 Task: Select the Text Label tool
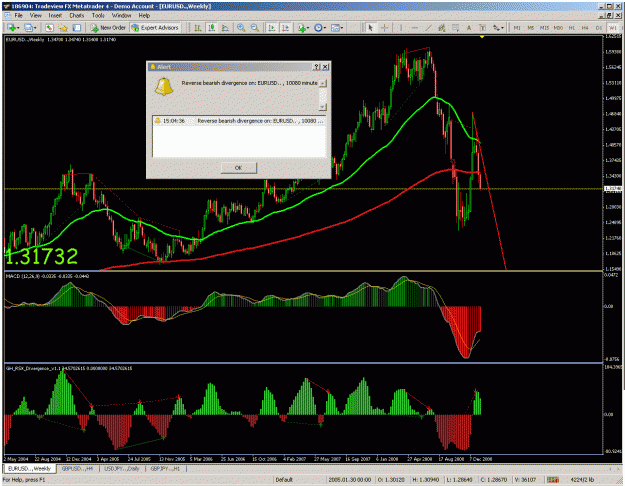pos(482,28)
